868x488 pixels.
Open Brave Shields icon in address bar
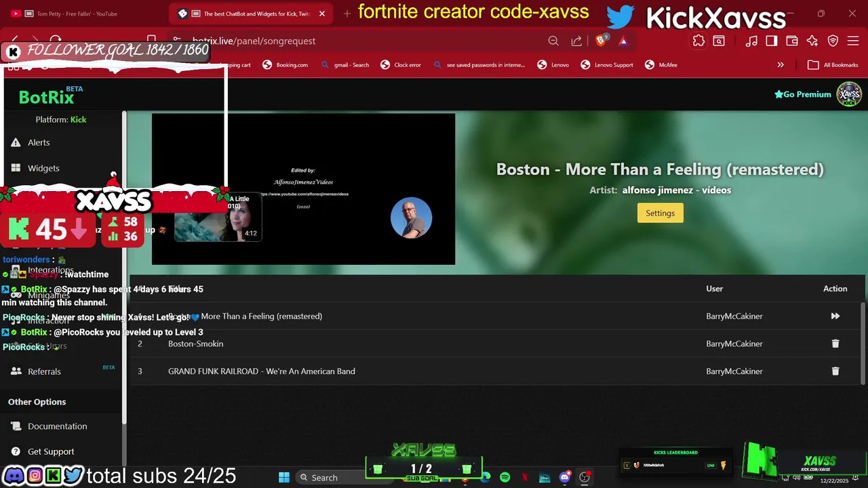(x=601, y=41)
